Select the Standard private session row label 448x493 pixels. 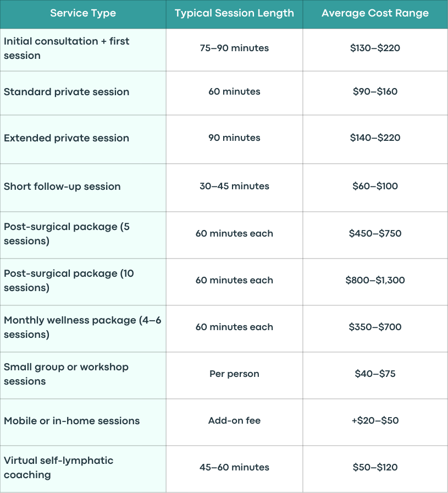pyautogui.click(x=83, y=93)
